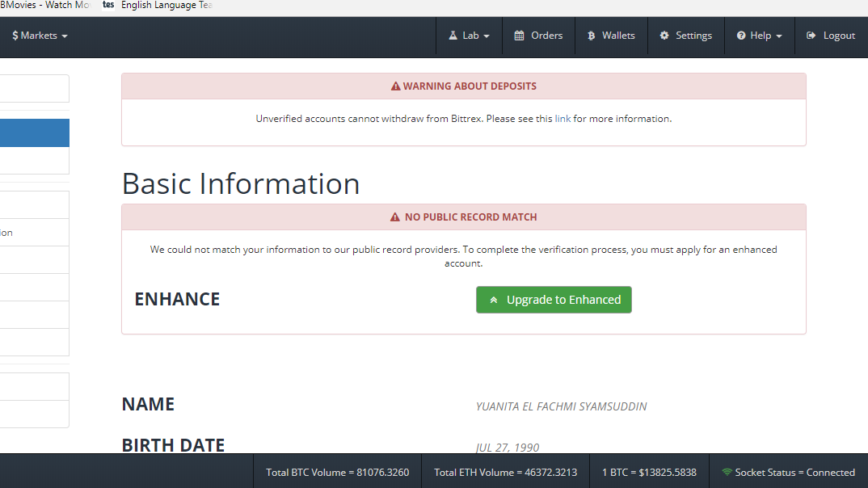
Task: Go to Wallets
Action: pyautogui.click(x=611, y=36)
